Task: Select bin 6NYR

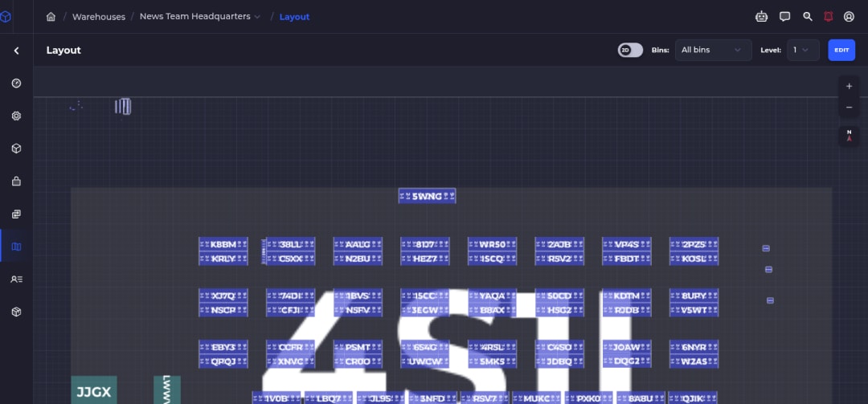Action: pyautogui.click(x=694, y=348)
